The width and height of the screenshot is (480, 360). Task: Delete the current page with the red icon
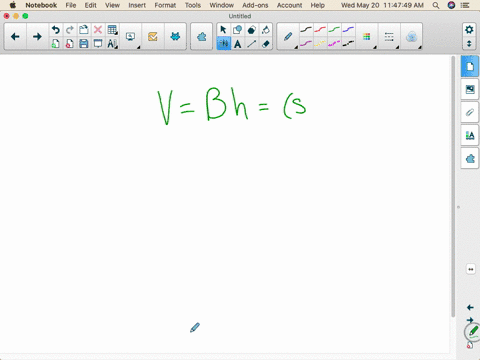[x=69, y=44]
